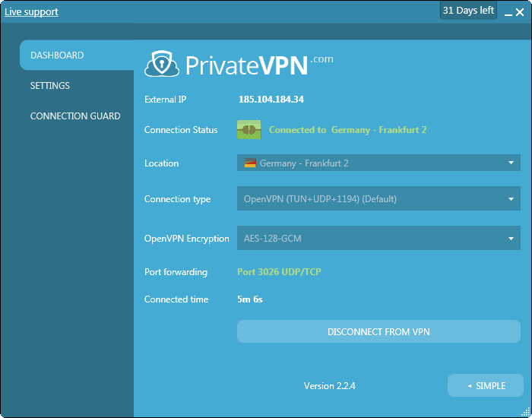Expand the Connection type dropdown arrow
This screenshot has width=532, height=418.
coord(511,199)
